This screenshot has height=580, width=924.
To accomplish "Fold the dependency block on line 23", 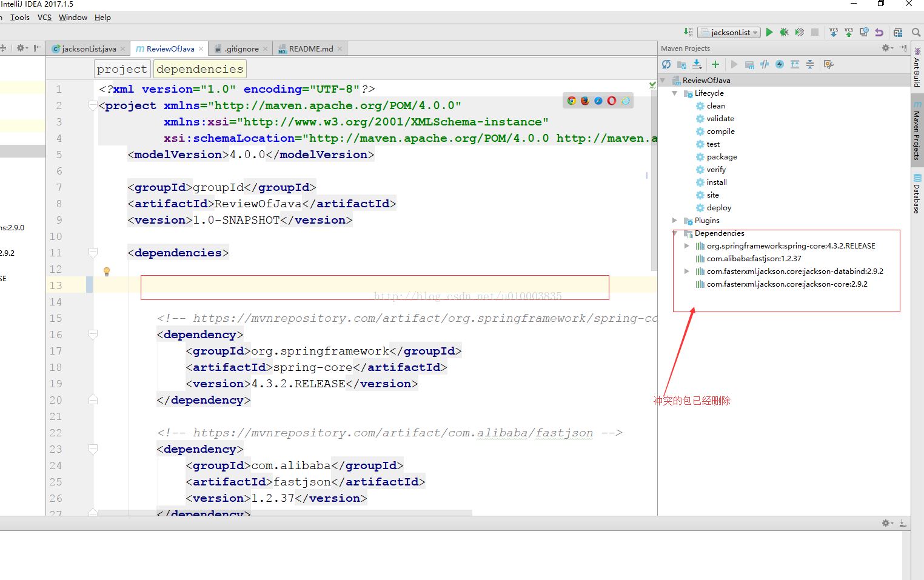I will pos(93,448).
